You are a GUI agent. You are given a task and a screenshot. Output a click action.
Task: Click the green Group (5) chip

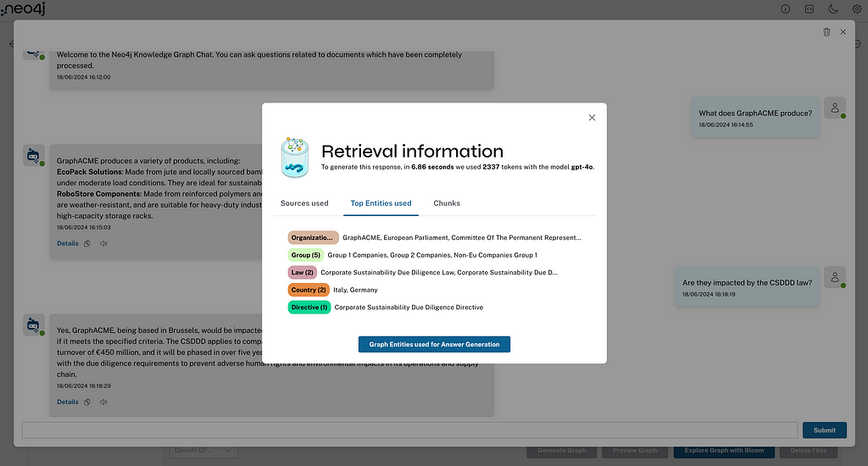[305, 255]
